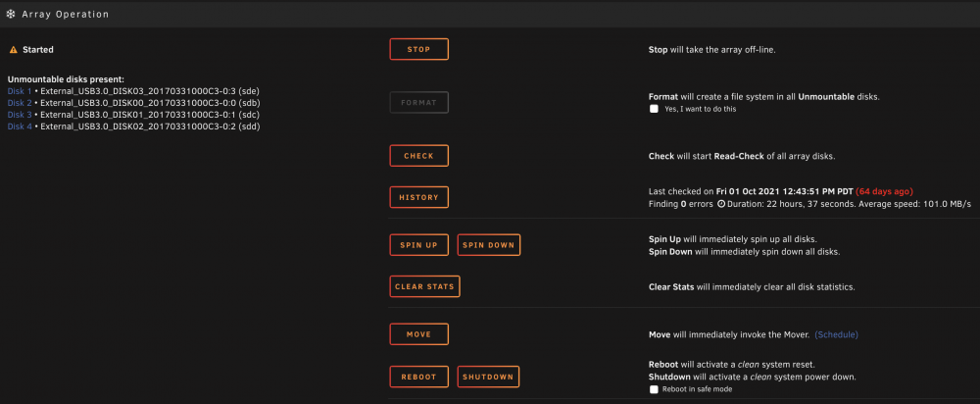The width and height of the screenshot is (980, 404).
Task: Tick 'Yes, I want to do this' checkbox
Action: coord(654,109)
